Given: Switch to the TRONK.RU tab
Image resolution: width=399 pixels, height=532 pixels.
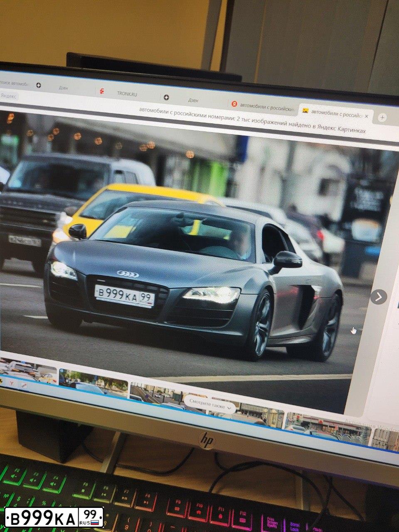Looking at the screenshot, I should [127, 94].
